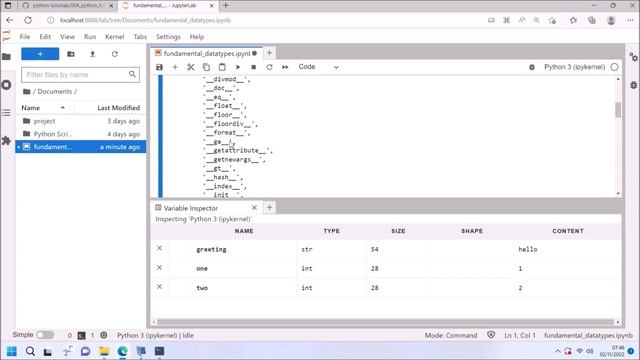Select the Python Scri... folder
The width and height of the screenshot is (640, 360).
point(80,134)
